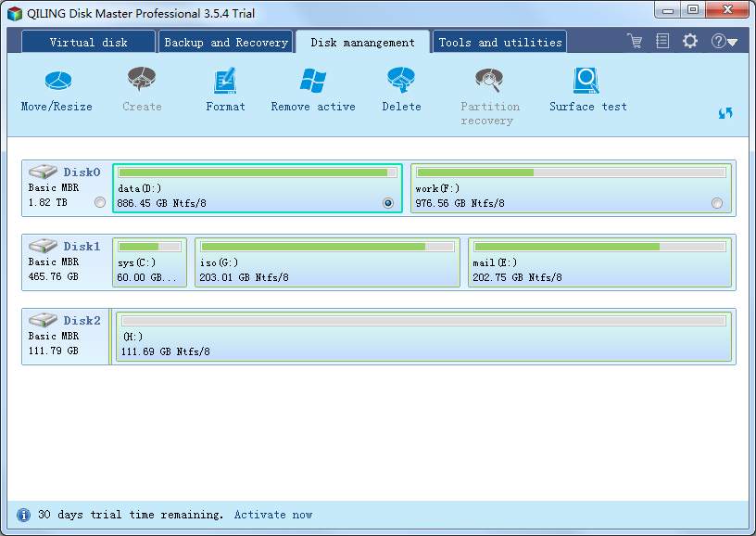Select the data(D:) partition radio button
The image size is (756, 536).
pos(387,203)
